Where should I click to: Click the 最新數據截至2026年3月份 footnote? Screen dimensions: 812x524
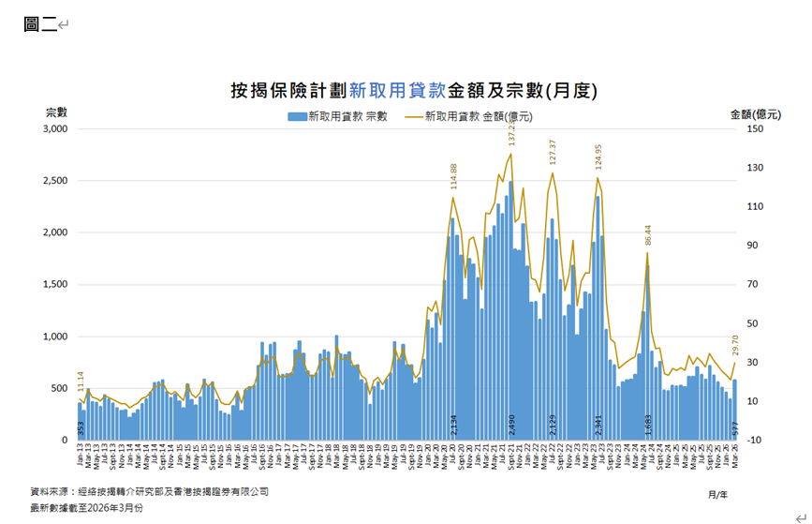point(86,507)
